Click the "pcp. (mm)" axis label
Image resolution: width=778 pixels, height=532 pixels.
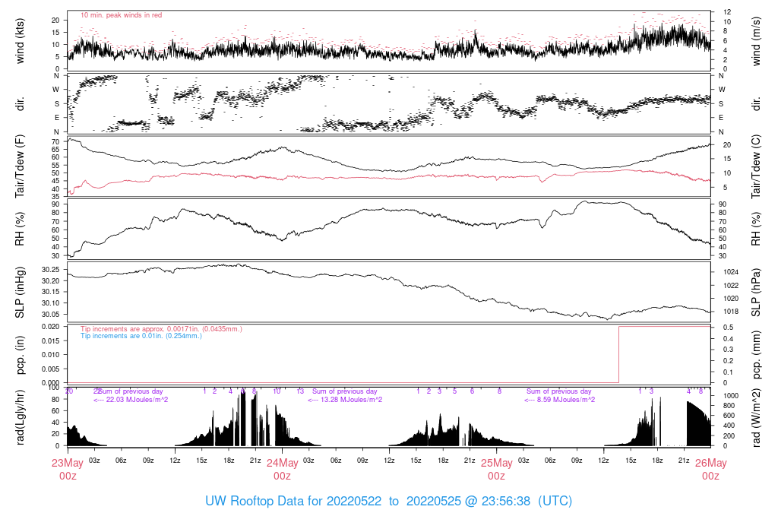[x=756, y=355]
